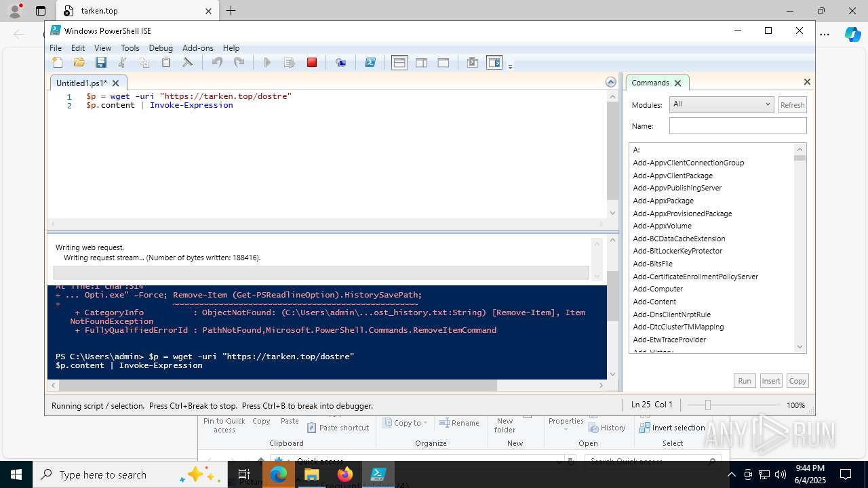Open the Debug menu
This screenshot has width=868, height=488.
point(161,48)
